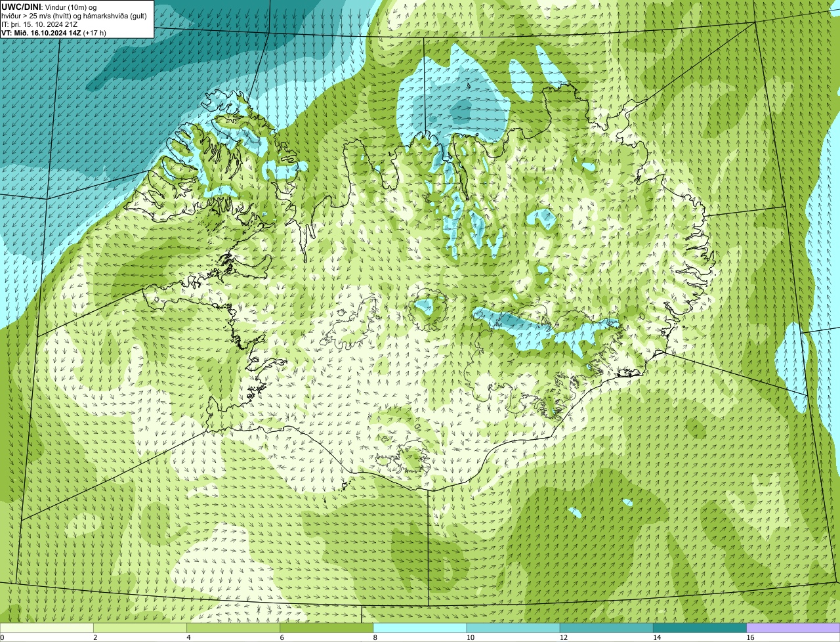Click the 6–8 m/s darker green legend swatch
The image size is (840, 642).
coord(326,628)
